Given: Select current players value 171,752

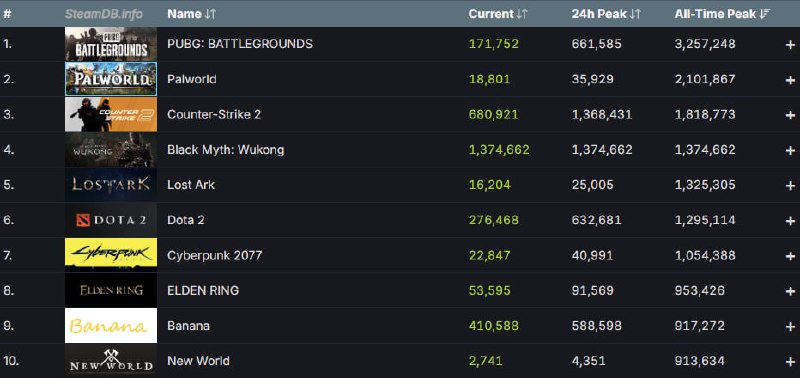Looking at the screenshot, I should coord(493,44).
